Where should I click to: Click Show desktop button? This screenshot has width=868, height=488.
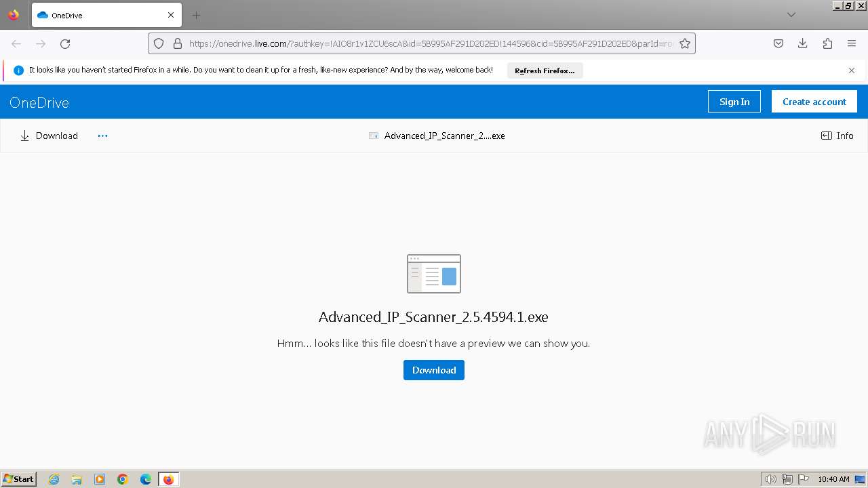[x=860, y=479]
